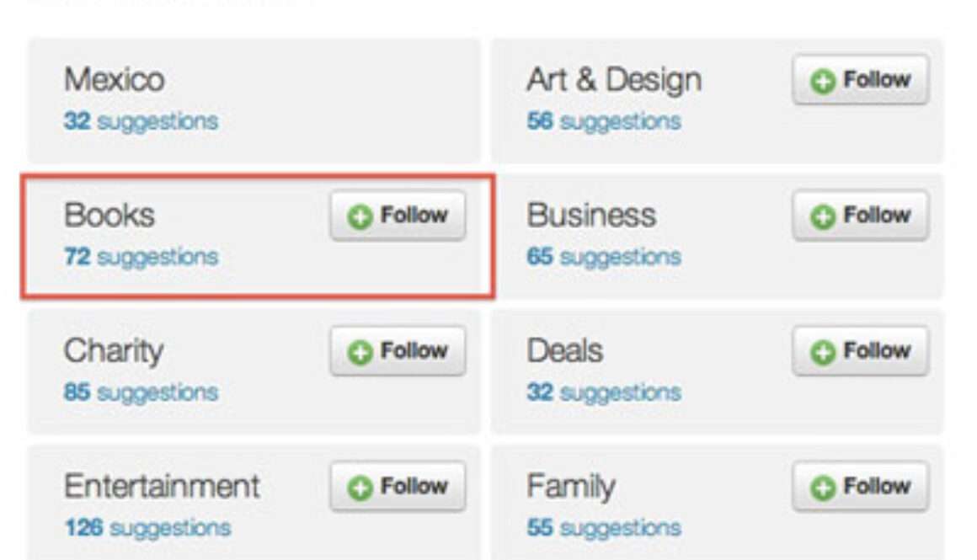
Task: Follow the Entertainment category
Action: tap(398, 487)
